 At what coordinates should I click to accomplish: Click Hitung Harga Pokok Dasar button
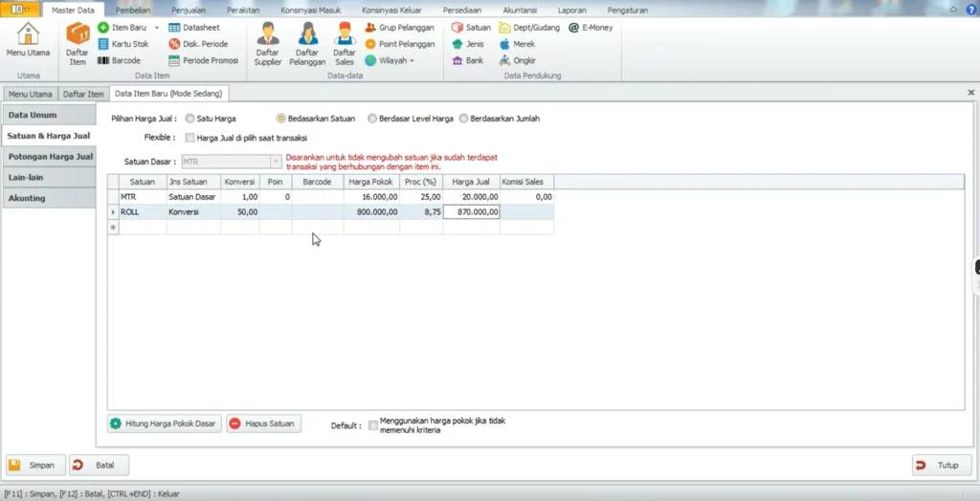pyautogui.click(x=165, y=424)
